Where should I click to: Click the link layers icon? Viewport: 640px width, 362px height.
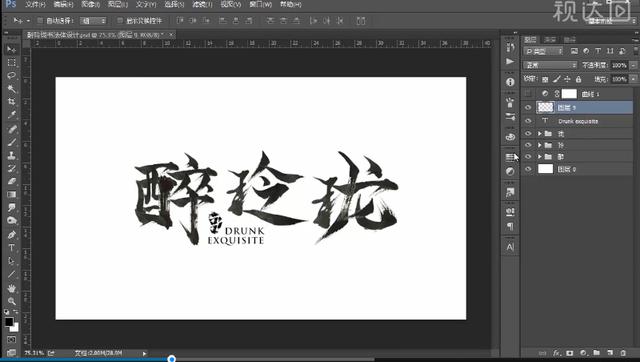(x=542, y=353)
